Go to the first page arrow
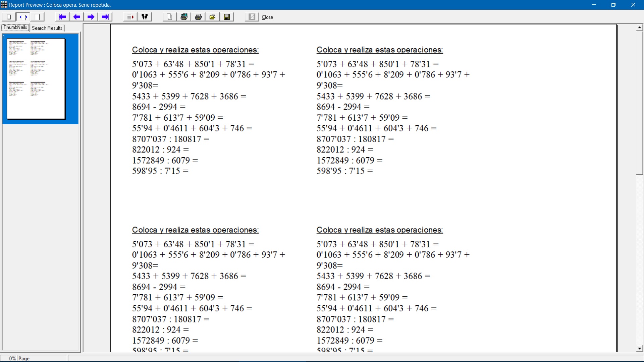 pyautogui.click(x=62, y=17)
